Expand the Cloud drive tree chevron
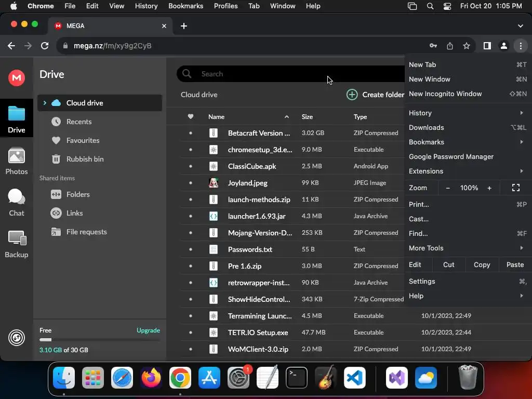The image size is (532, 399). coord(45,103)
